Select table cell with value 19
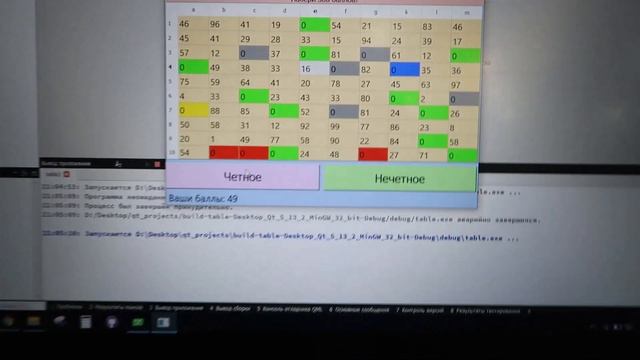 click(284, 25)
